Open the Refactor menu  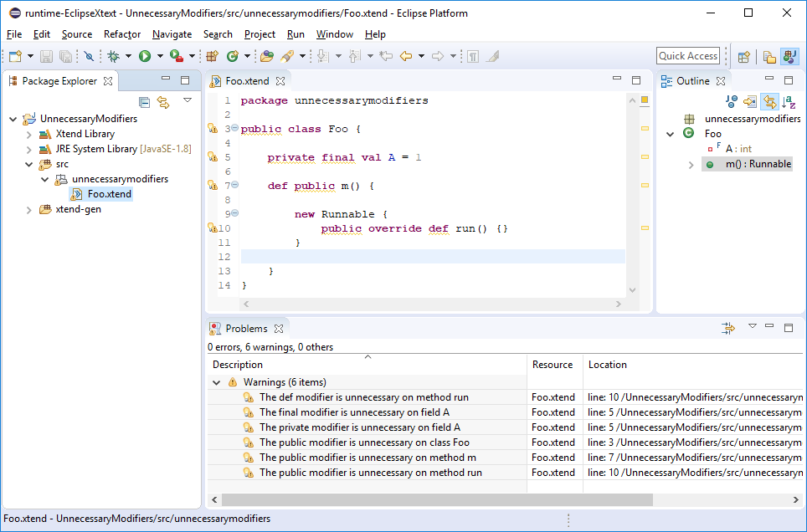pyautogui.click(x=122, y=34)
